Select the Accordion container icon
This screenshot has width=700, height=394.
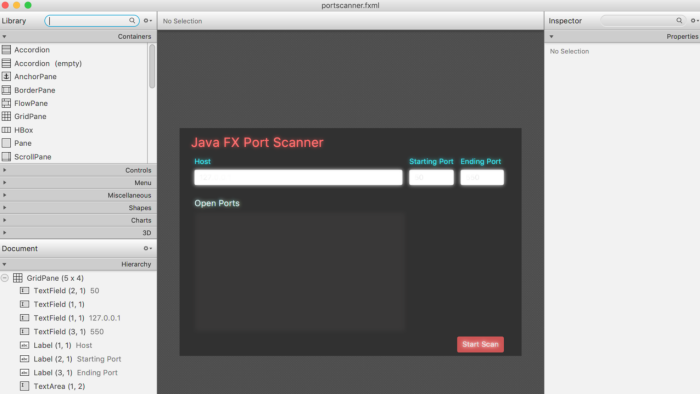(x=6, y=50)
